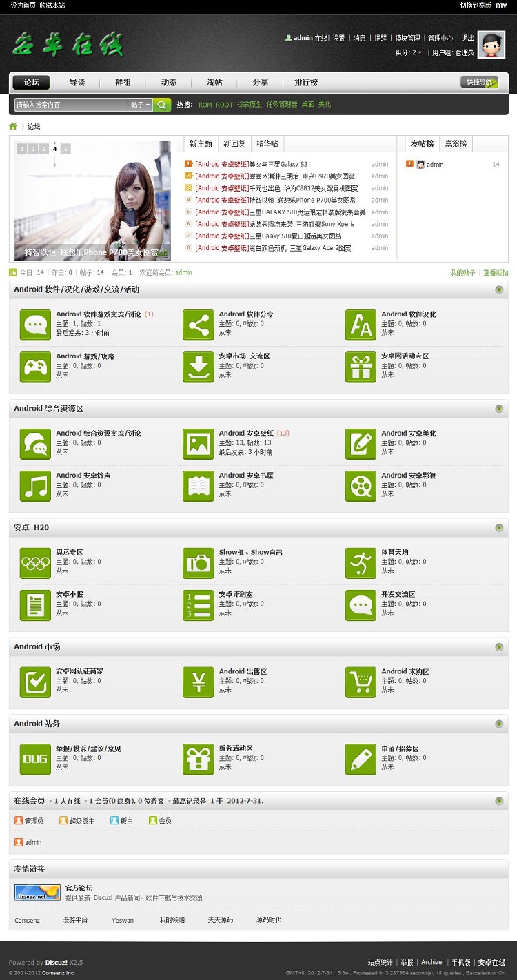Select the 淘帖 navigation tab

pos(214,83)
